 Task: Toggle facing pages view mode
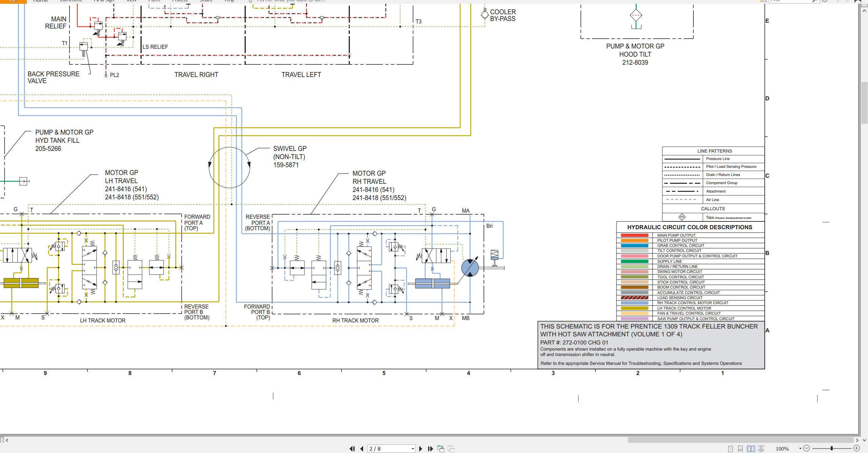click(x=751, y=449)
